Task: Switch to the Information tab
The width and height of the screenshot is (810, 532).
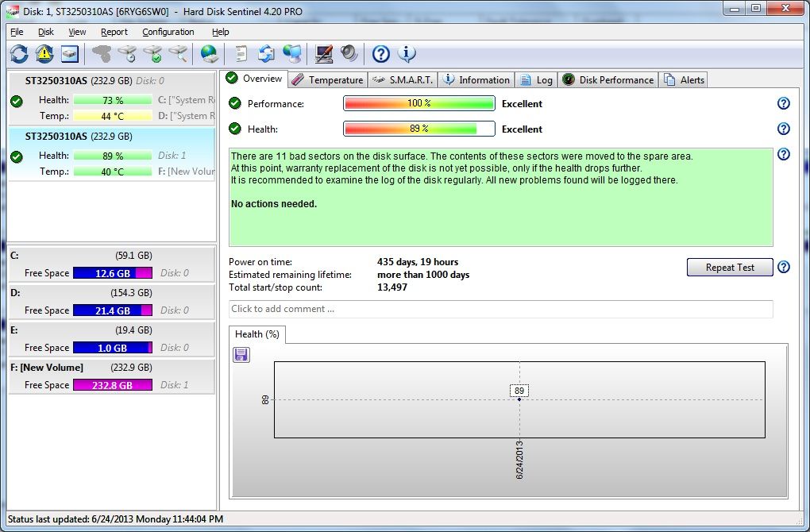Action: coord(476,80)
